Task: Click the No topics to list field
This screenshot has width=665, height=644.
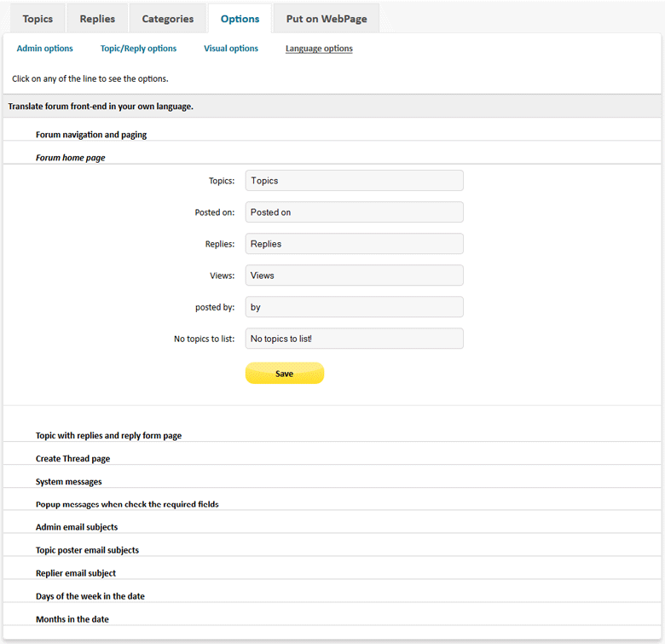Action: 354,339
